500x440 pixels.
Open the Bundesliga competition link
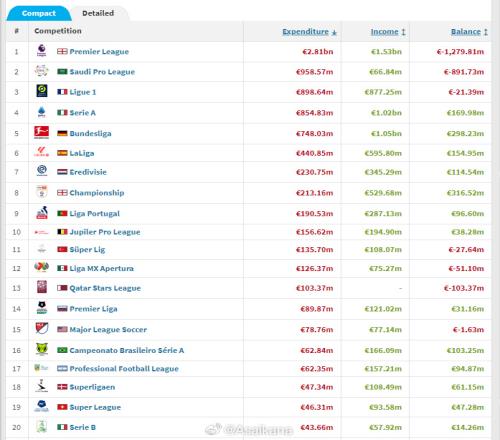point(90,134)
